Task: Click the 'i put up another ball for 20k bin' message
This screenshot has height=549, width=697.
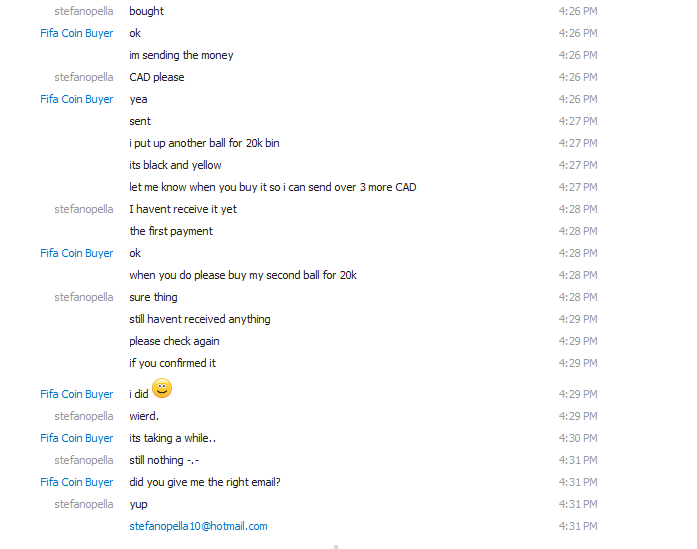Action: (204, 143)
